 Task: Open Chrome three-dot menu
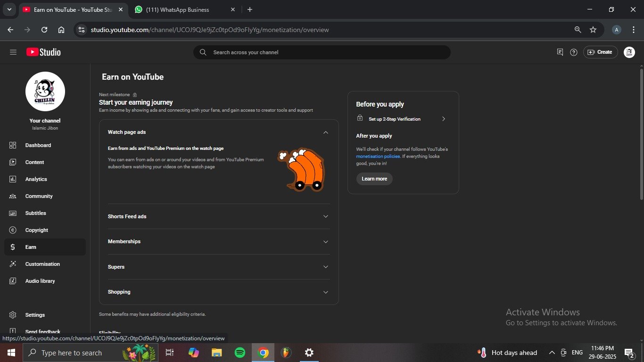634,30
